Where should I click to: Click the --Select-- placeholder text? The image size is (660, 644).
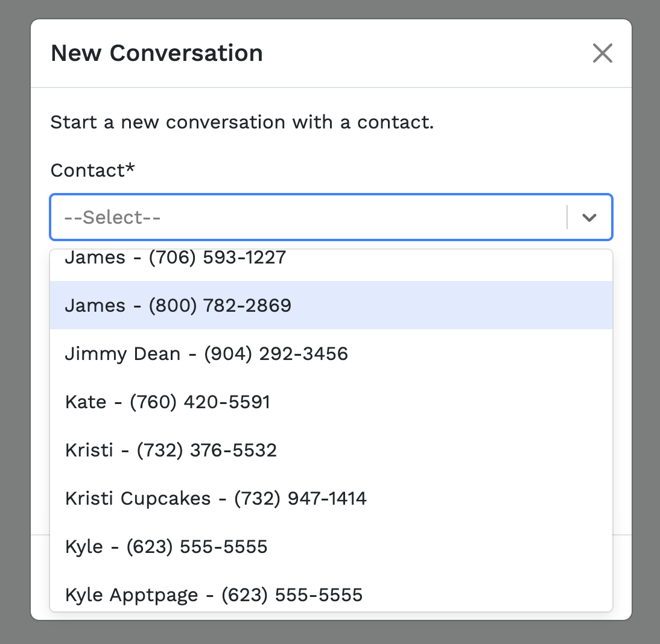112,218
